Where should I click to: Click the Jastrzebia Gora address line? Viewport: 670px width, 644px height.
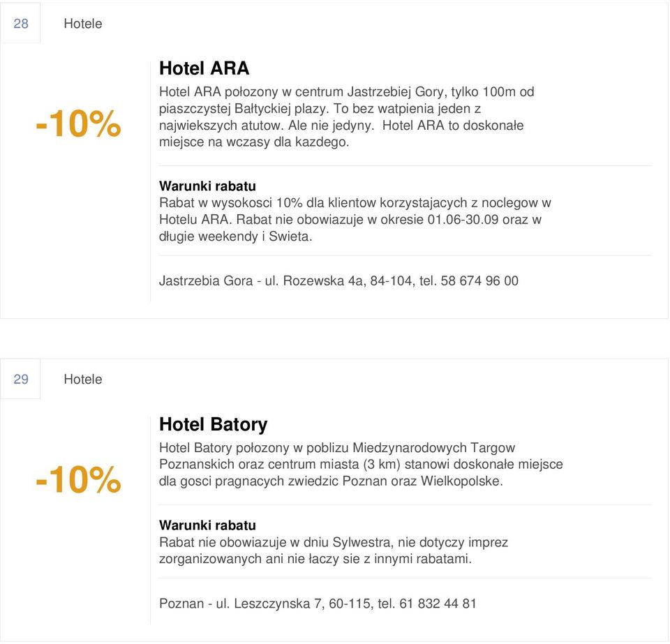pyautogui.click(x=338, y=281)
